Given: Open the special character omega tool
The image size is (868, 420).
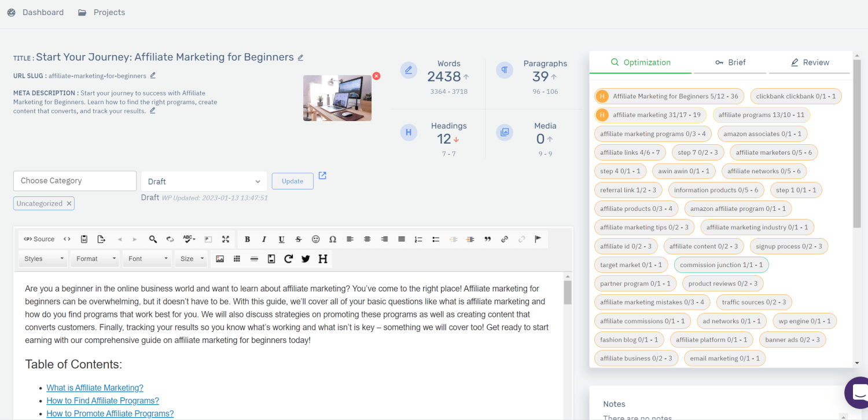Looking at the screenshot, I should point(333,239).
